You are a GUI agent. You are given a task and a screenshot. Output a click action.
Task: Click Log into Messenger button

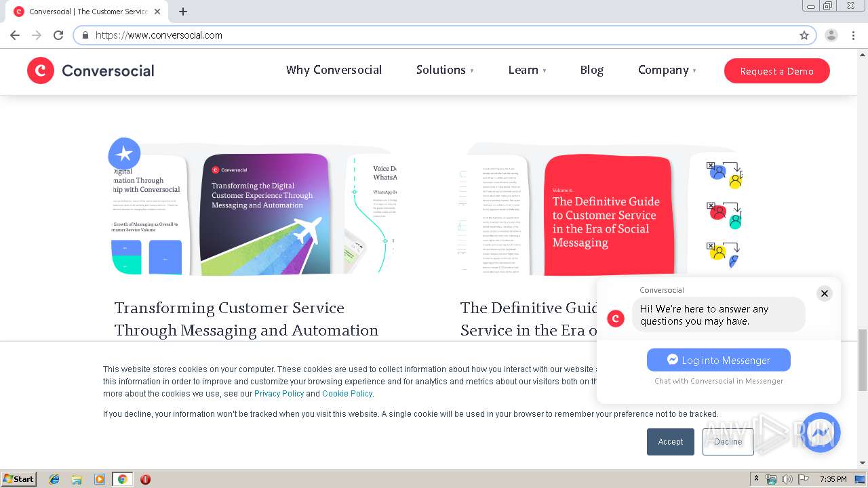click(x=719, y=360)
